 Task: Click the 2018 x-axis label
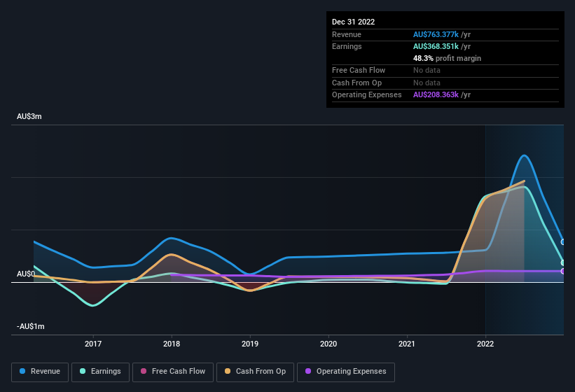click(x=172, y=344)
